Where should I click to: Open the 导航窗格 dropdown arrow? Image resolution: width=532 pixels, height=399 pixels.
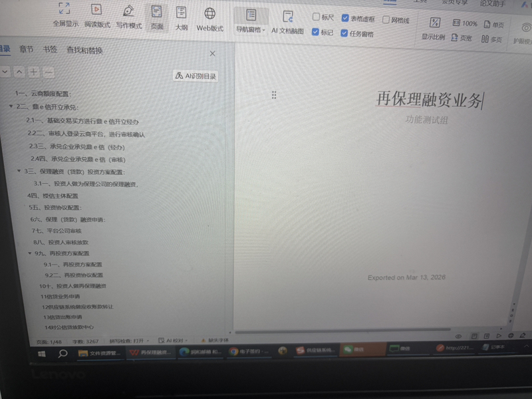click(x=263, y=30)
